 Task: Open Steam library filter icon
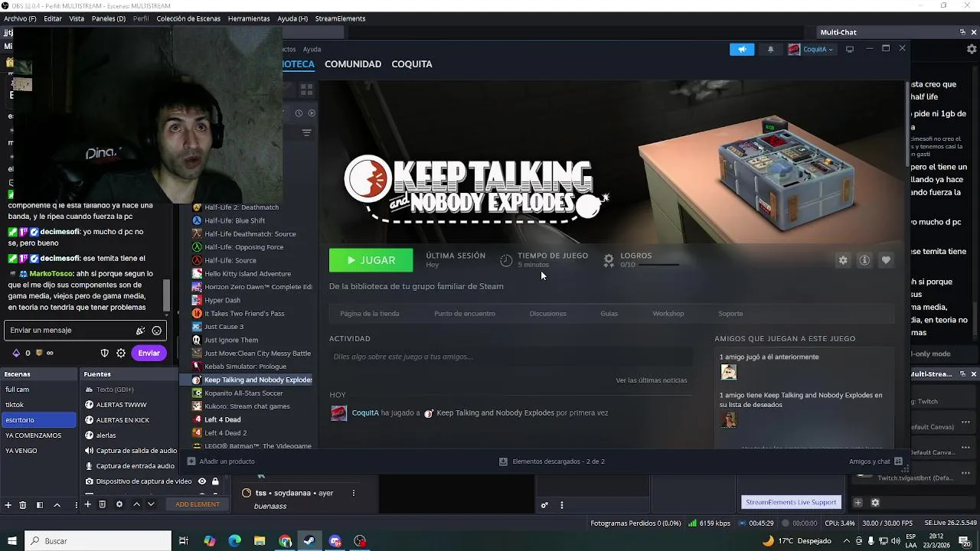(307, 132)
